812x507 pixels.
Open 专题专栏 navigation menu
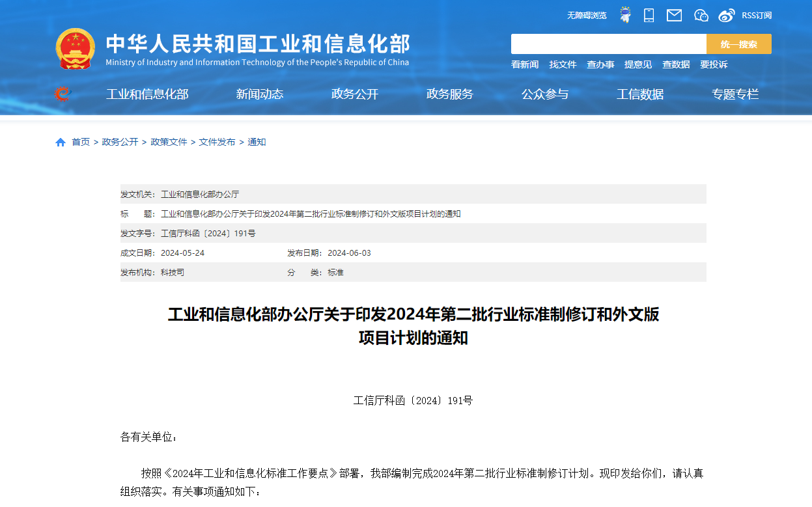(x=735, y=94)
